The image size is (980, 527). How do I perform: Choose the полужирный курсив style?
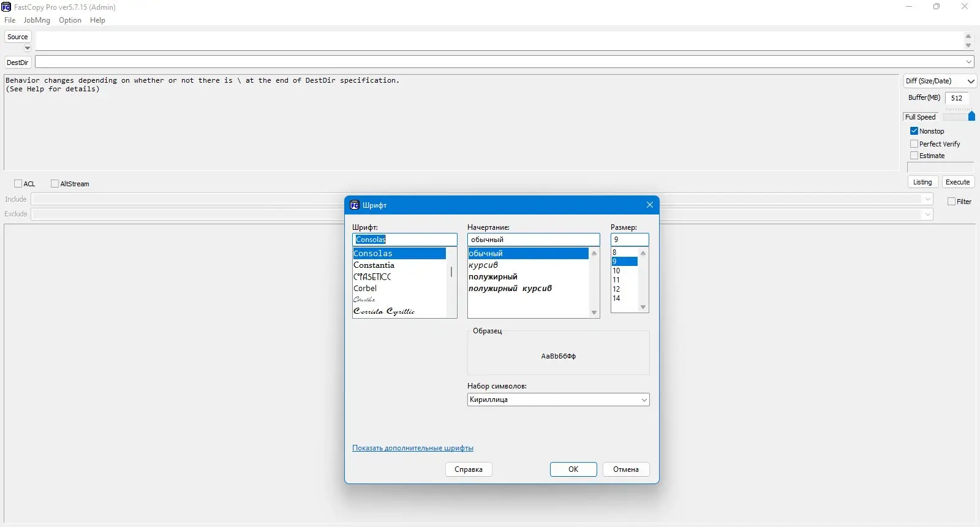point(528,289)
